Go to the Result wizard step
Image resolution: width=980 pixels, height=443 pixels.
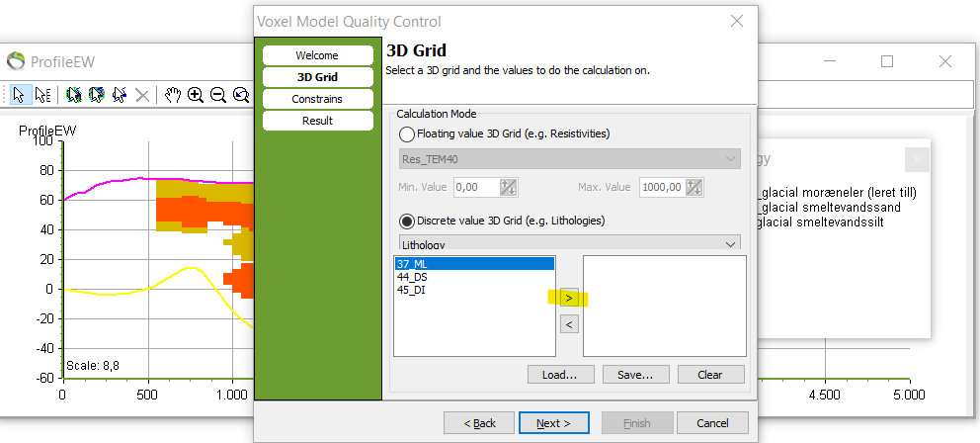317,121
